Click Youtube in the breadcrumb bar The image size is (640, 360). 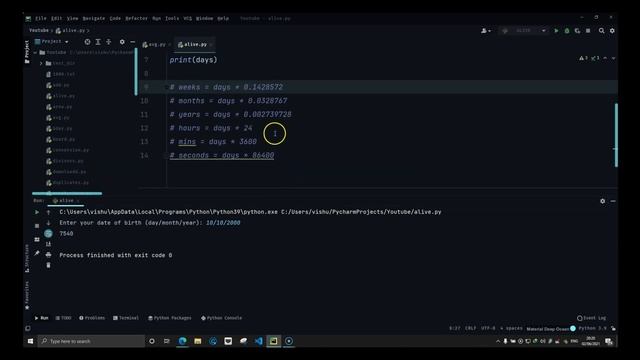point(39,31)
